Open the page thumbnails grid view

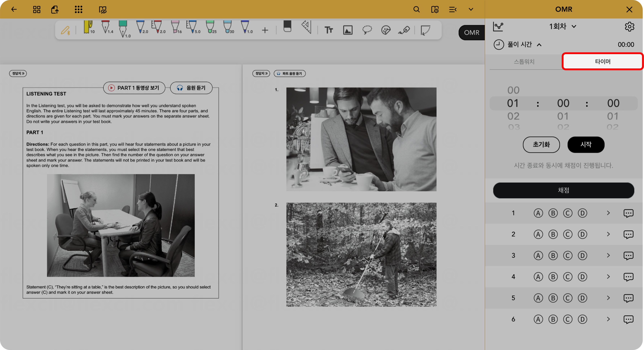tap(37, 10)
